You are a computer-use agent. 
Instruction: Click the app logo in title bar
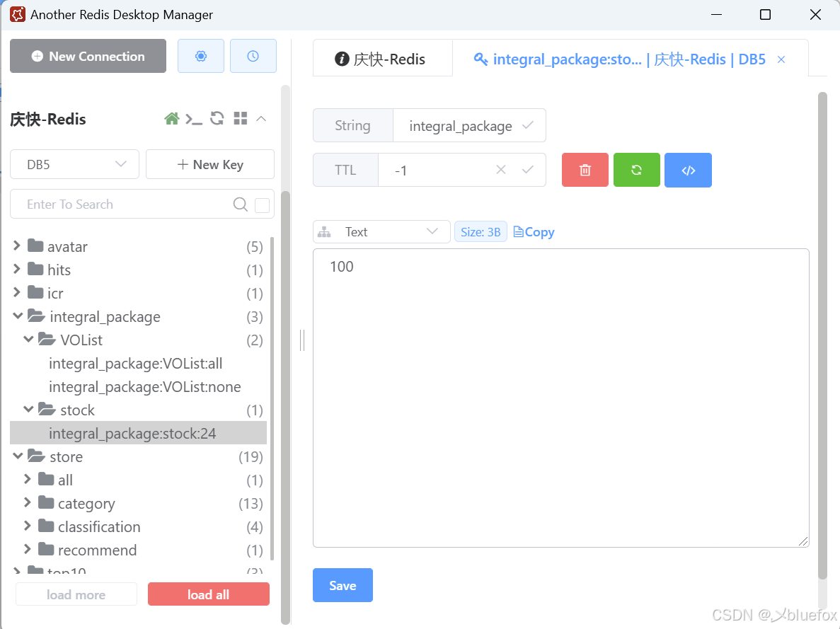pyautogui.click(x=18, y=14)
